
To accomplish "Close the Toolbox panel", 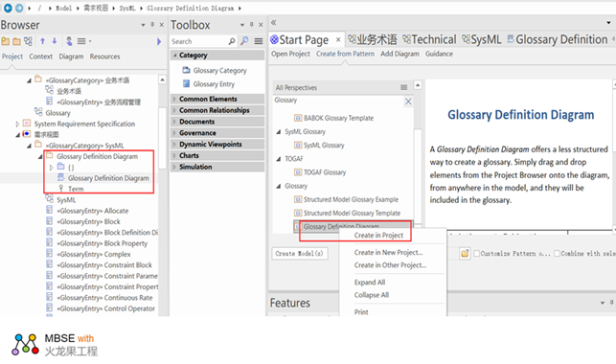I will pos(261,24).
